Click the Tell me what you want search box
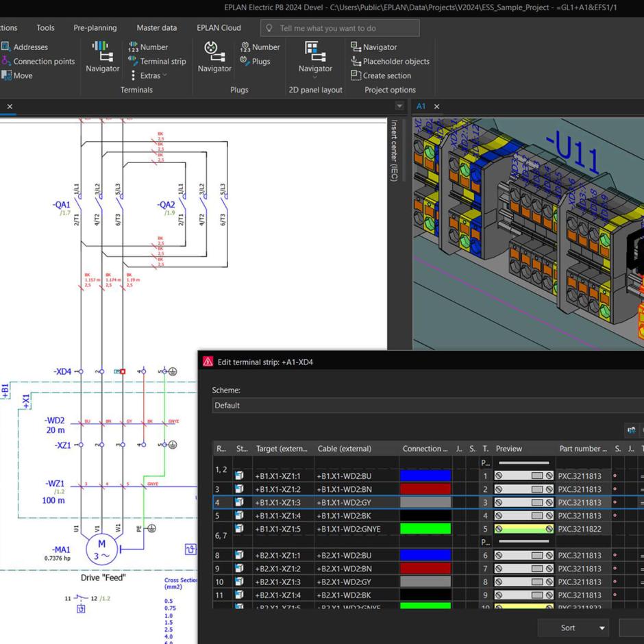 tap(340, 28)
